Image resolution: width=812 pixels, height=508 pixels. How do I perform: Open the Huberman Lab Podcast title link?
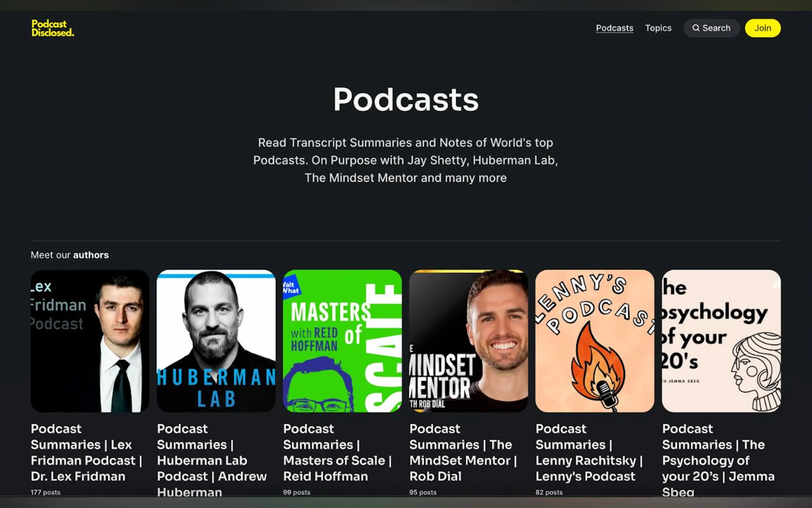[x=212, y=460]
